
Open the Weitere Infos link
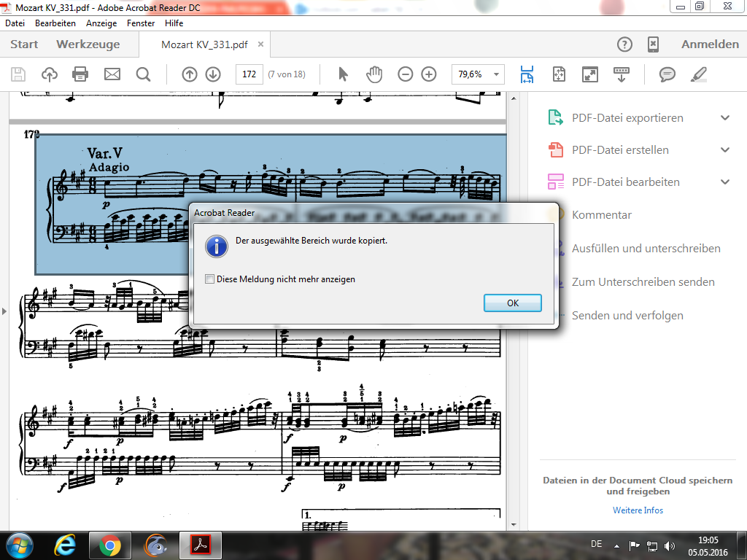coord(638,510)
